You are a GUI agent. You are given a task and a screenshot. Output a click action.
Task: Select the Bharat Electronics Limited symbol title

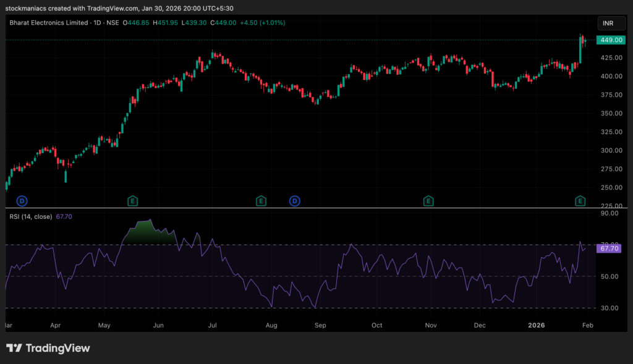point(48,23)
